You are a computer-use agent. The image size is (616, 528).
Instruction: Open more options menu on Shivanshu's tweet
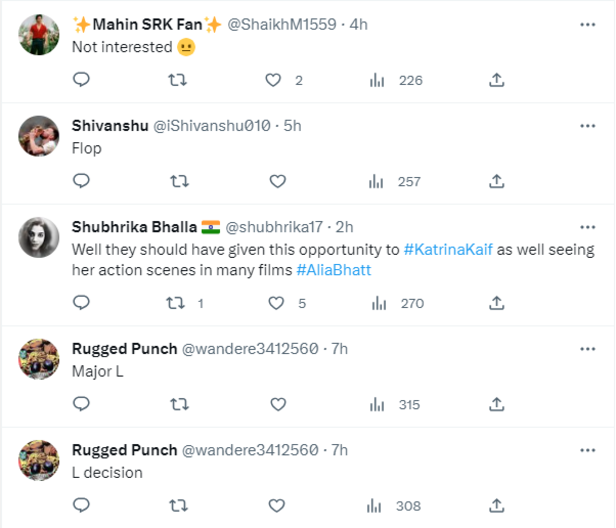587,126
